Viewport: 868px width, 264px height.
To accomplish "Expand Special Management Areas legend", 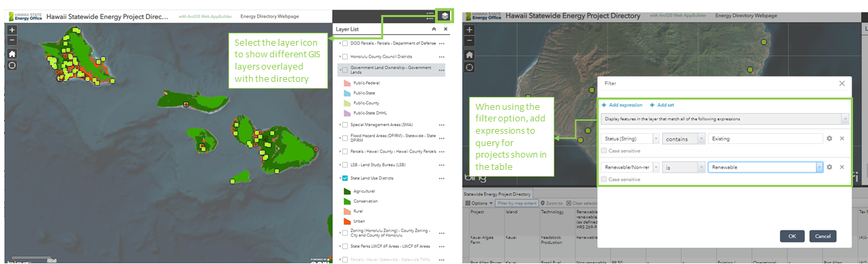I will tap(340, 125).
